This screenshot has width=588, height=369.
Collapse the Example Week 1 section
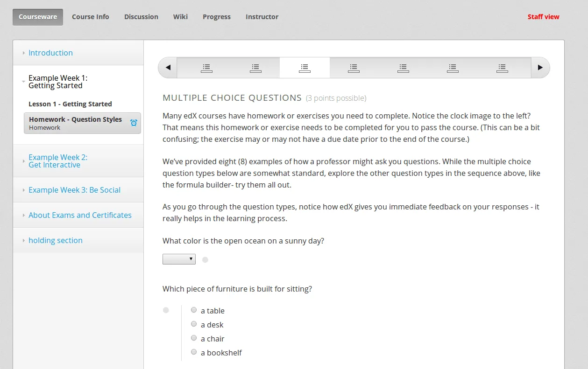click(x=57, y=82)
